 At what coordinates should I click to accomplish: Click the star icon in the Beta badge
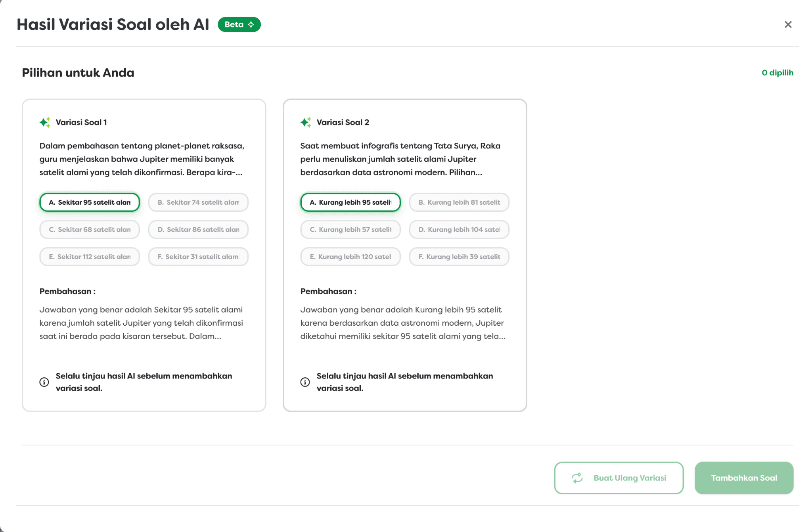(251, 25)
